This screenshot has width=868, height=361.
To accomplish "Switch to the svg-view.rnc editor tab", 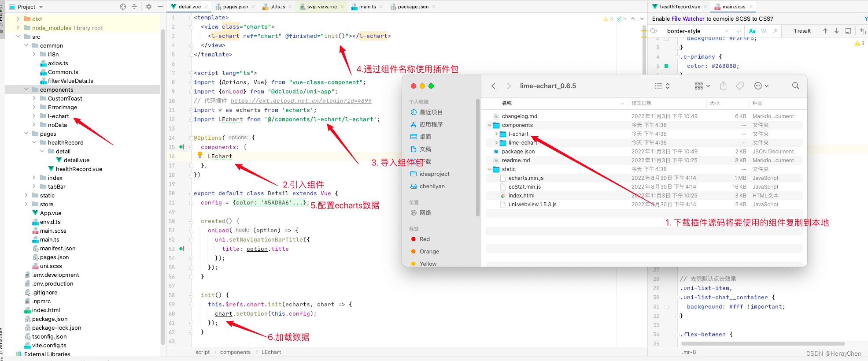I will coord(321,7).
